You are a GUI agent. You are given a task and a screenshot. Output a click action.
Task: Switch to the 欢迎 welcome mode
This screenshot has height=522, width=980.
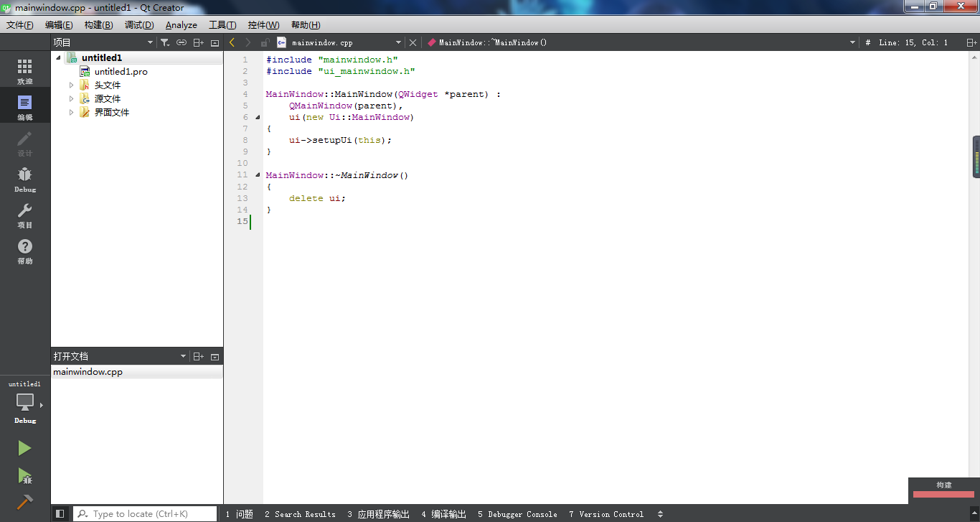pos(25,72)
